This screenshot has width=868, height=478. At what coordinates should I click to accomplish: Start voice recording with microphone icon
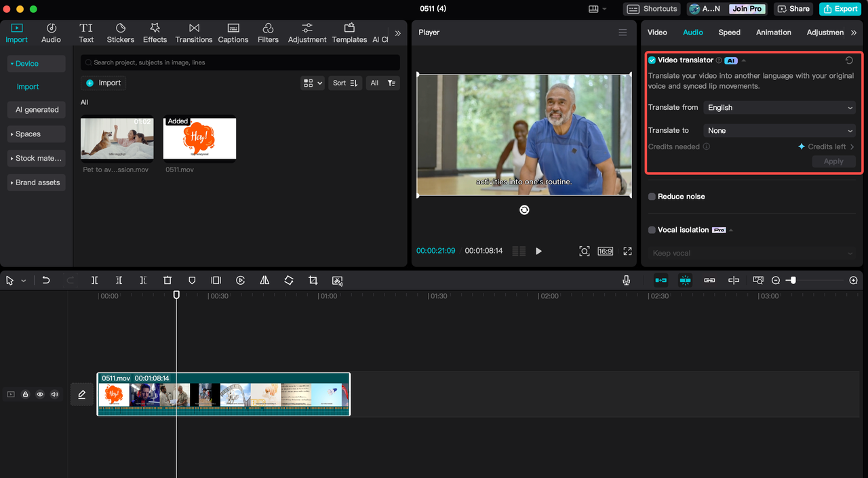point(626,280)
